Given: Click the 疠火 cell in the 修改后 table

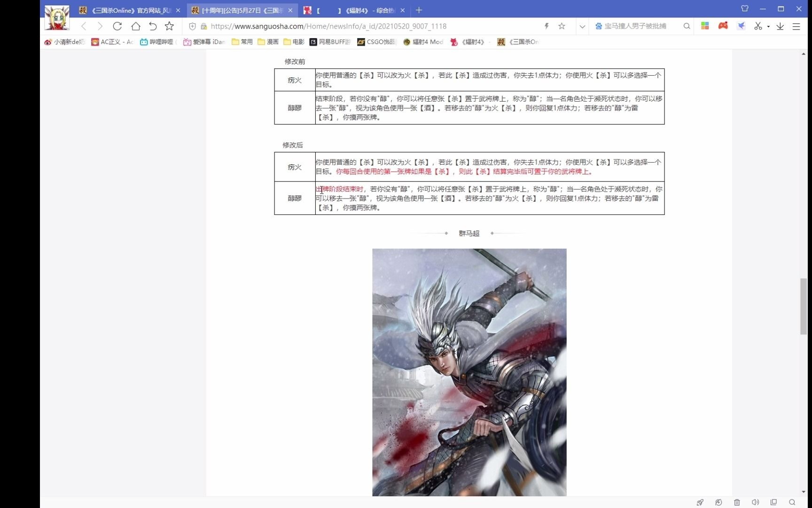Looking at the screenshot, I should 295,167.
